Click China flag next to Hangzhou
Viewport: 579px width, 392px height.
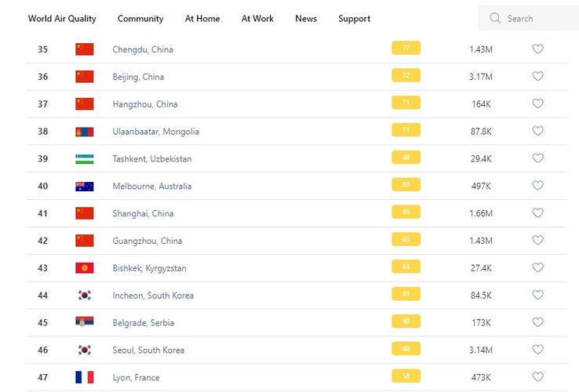[84, 103]
